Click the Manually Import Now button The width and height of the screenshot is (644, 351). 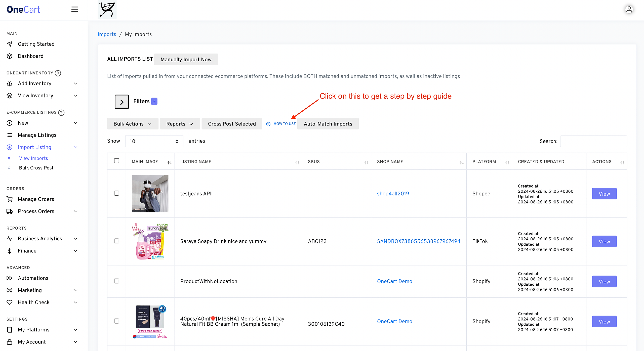tap(186, 59)
